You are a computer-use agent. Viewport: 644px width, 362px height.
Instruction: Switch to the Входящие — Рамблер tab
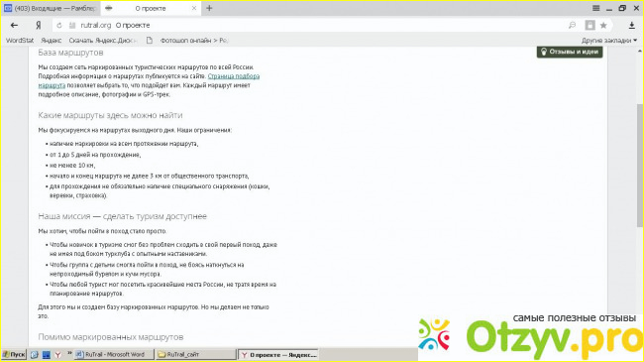point(50,8)
